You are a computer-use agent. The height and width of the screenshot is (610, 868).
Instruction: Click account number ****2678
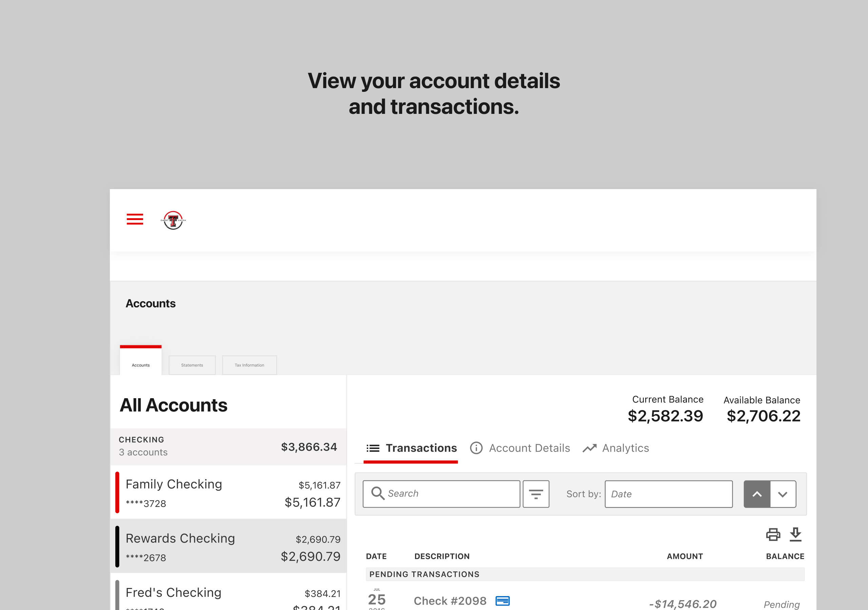[146, 558]
